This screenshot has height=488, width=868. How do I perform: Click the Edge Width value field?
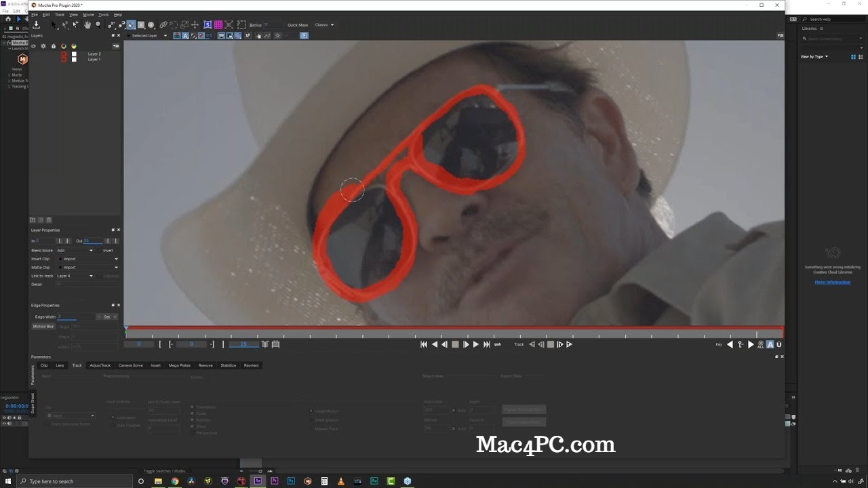coord(75,317)
